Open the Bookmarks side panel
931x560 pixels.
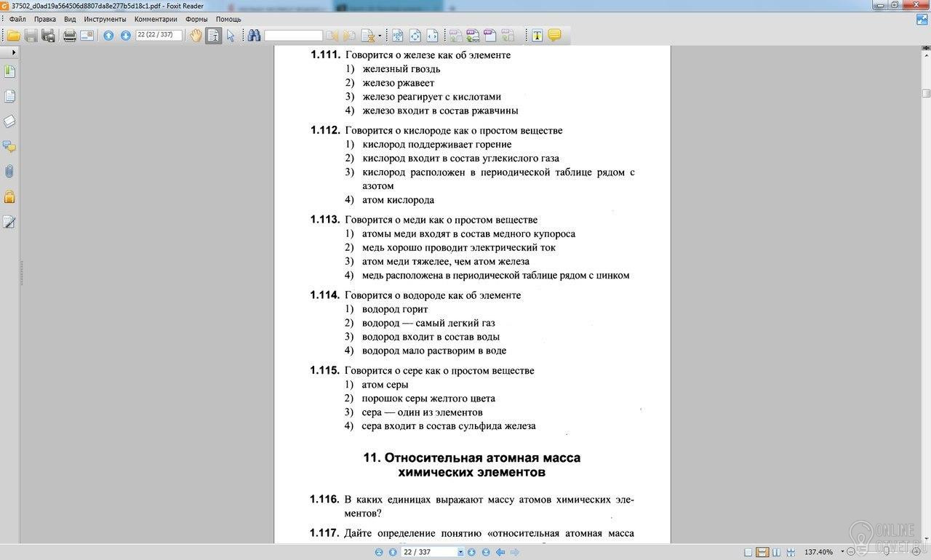point(9,71)
